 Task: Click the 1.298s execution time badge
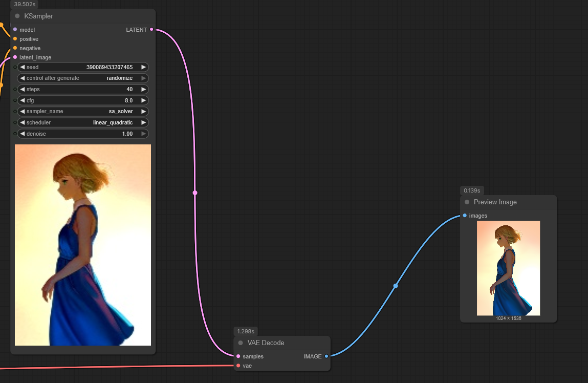(246, 331)
